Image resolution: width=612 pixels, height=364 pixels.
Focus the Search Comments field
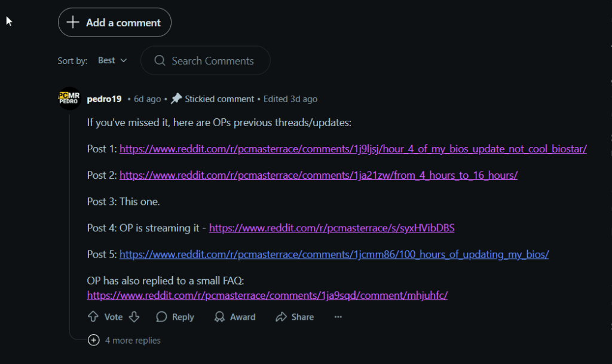pos(206,60)
